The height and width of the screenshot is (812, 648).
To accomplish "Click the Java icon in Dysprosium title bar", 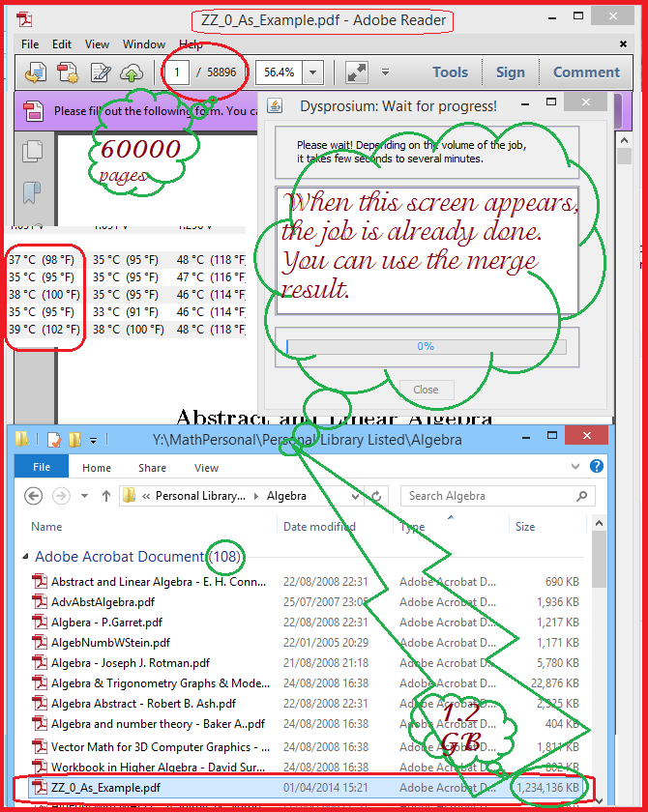I will tap(275, 105).
